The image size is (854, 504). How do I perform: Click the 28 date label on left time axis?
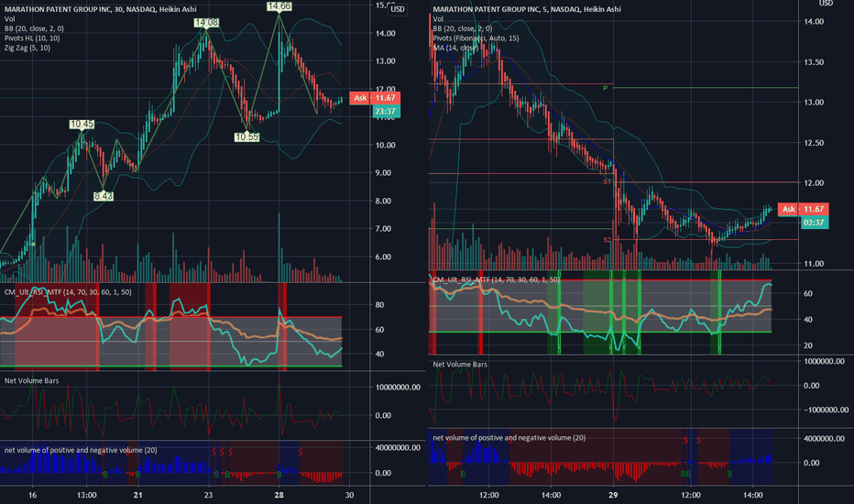click(x=279, y=495)
